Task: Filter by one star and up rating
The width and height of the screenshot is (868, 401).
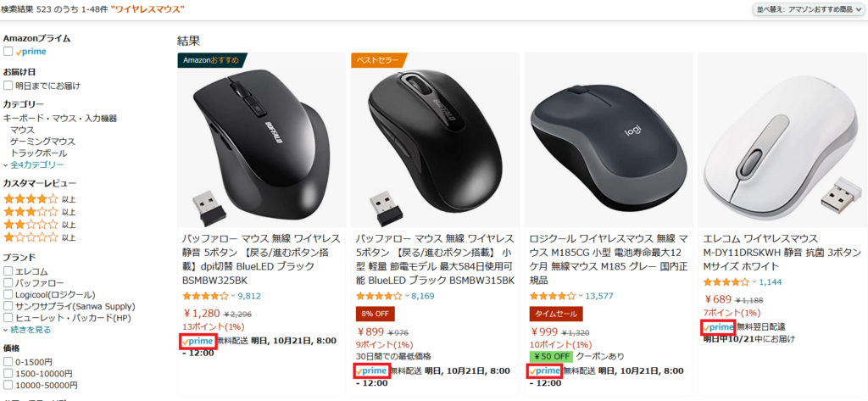Action: (31, 237)
